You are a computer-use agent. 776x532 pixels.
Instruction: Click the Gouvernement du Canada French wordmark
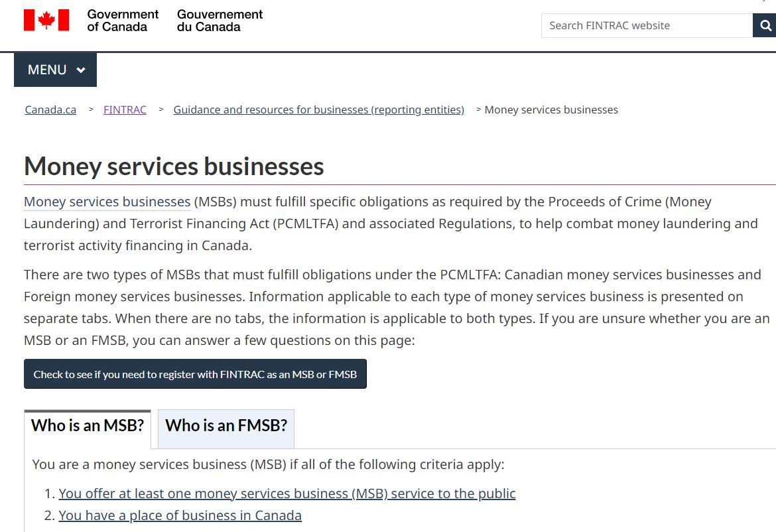pos(220,21)
